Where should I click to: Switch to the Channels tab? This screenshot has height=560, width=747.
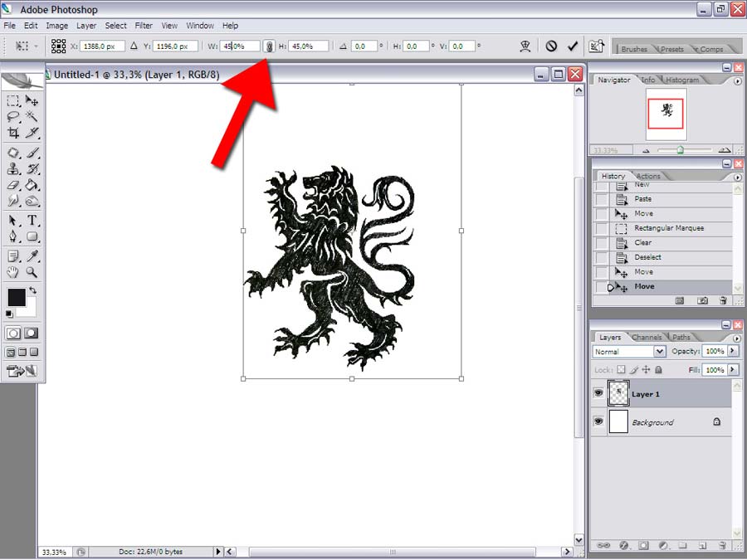[647, 337]
